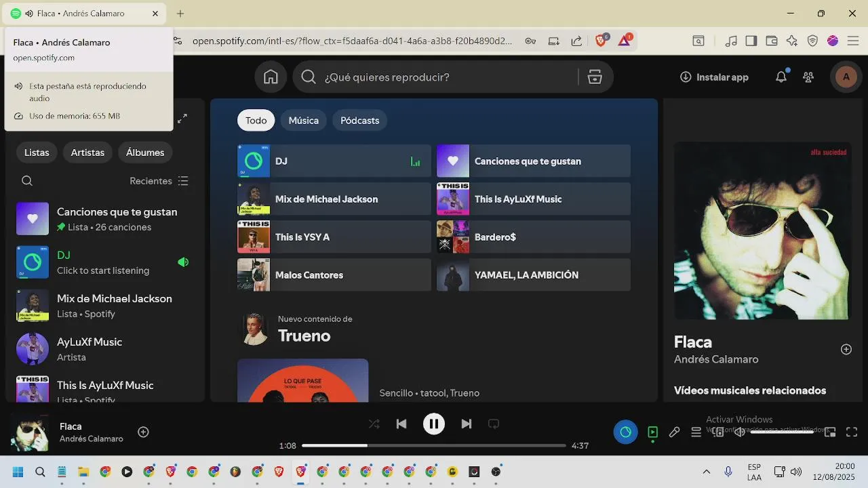Open browser media control music note icon

click(731, 41)
